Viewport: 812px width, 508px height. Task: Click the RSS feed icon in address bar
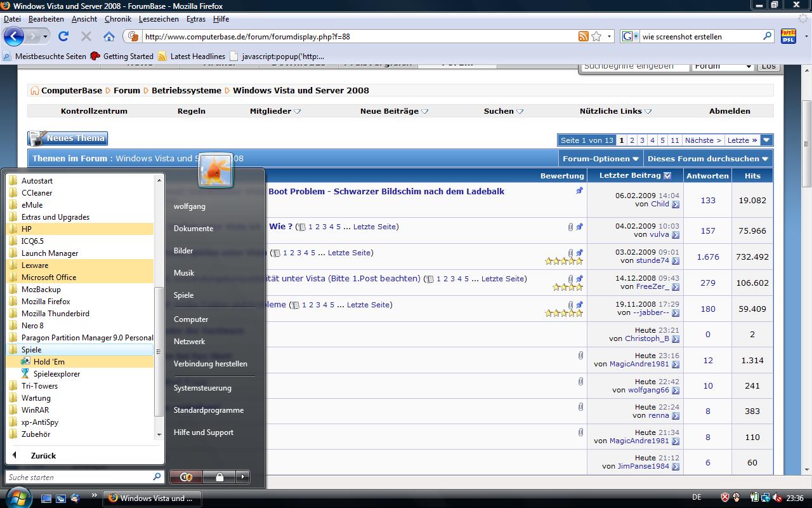(x=583, y=37)
